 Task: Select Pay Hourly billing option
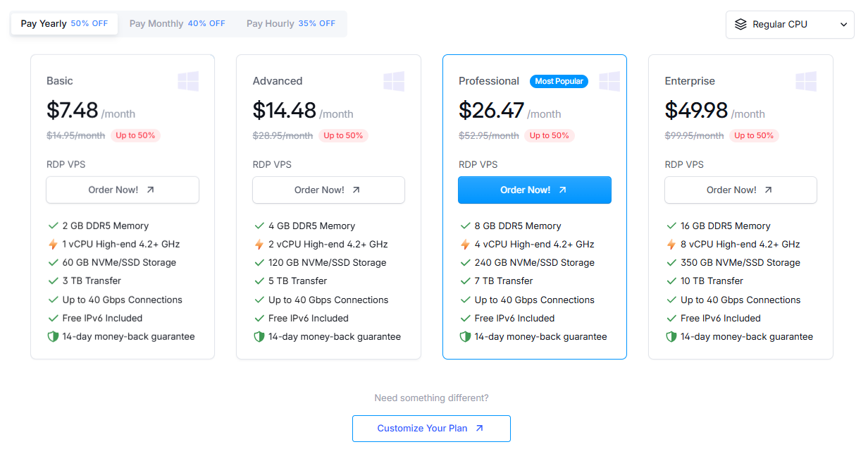[290, 24]
